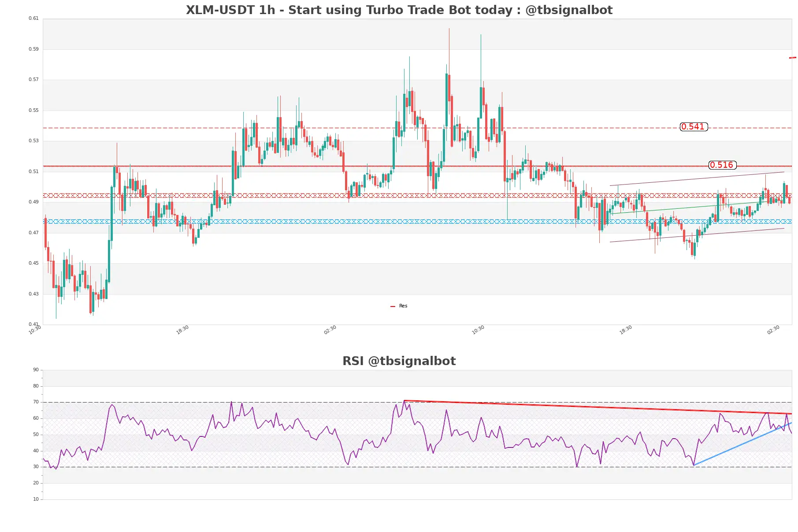Click the red Res legend line marker
Image resolution: width=798 pixels, height=532 pixels.
click(393, 307)
